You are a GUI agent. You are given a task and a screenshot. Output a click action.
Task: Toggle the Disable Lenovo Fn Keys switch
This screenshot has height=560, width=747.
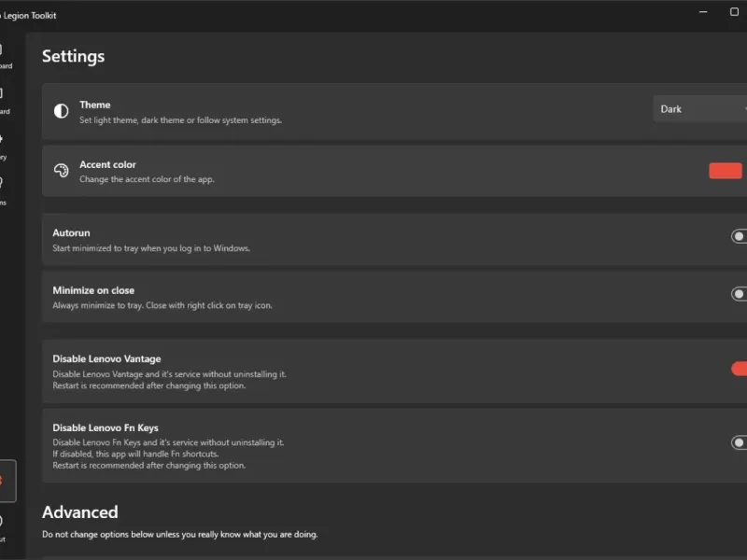(739, 443)
